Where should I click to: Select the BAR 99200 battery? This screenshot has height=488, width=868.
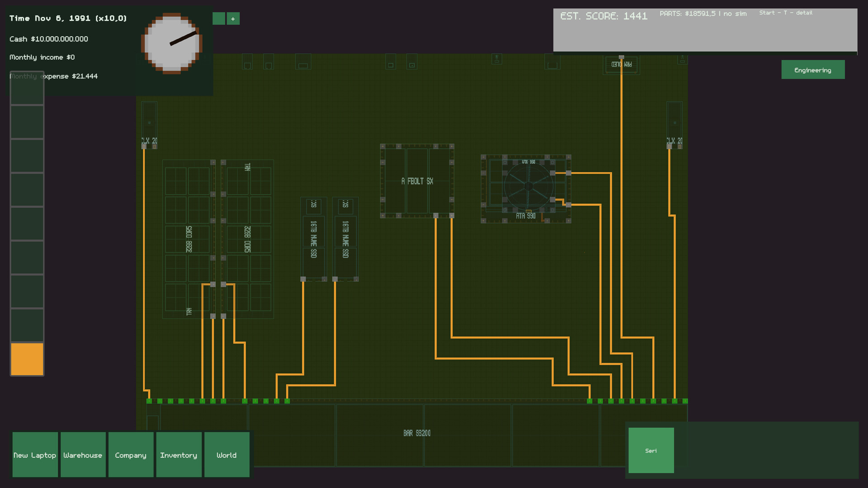click(x=417, y=433)
